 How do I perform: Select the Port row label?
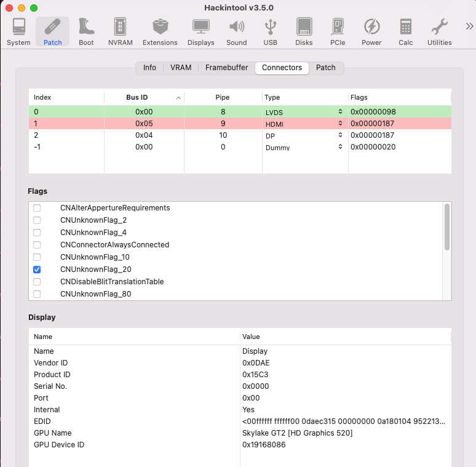(41, 398)
